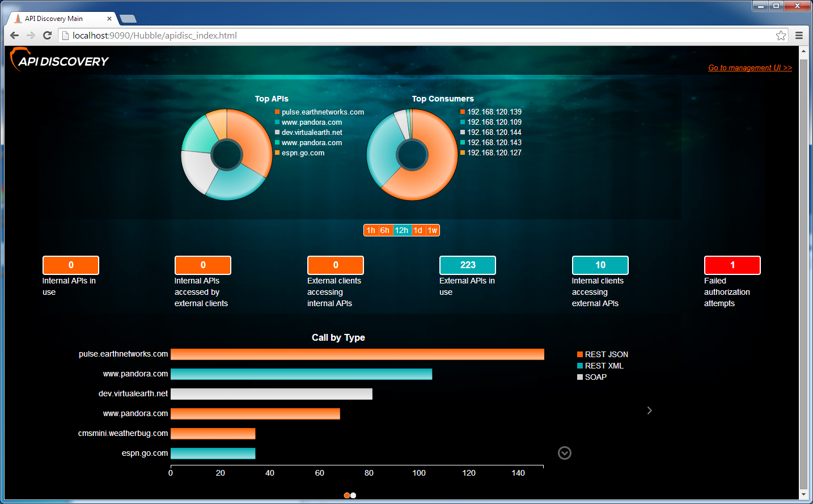Image resolution: width=813 pixels, height=504 pixels.
Task: Click the browser Back arrow
Action: pos(15,35)
